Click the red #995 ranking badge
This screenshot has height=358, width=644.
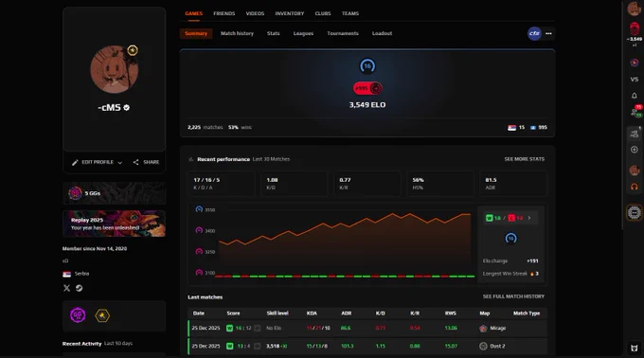click(367, 88)
